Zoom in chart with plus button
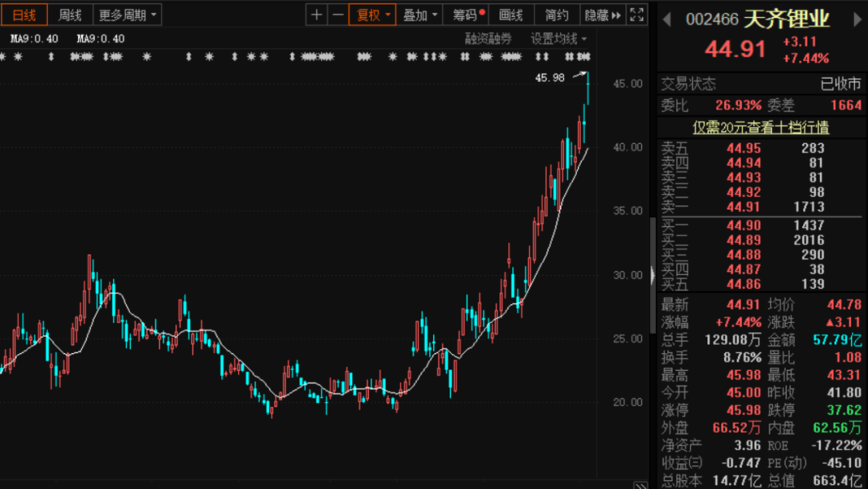Screen dimensions: 868x489 pyautogui.click(x=316, y=15)
